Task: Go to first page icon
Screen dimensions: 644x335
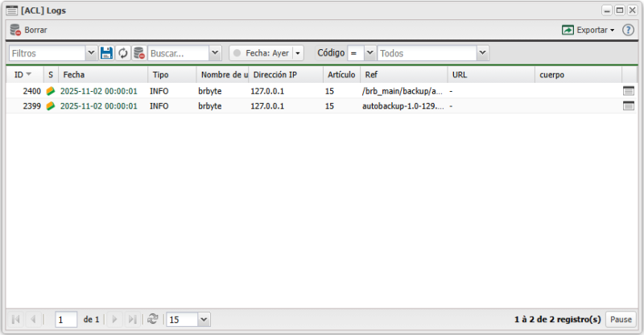Action: tap(16, 320)
